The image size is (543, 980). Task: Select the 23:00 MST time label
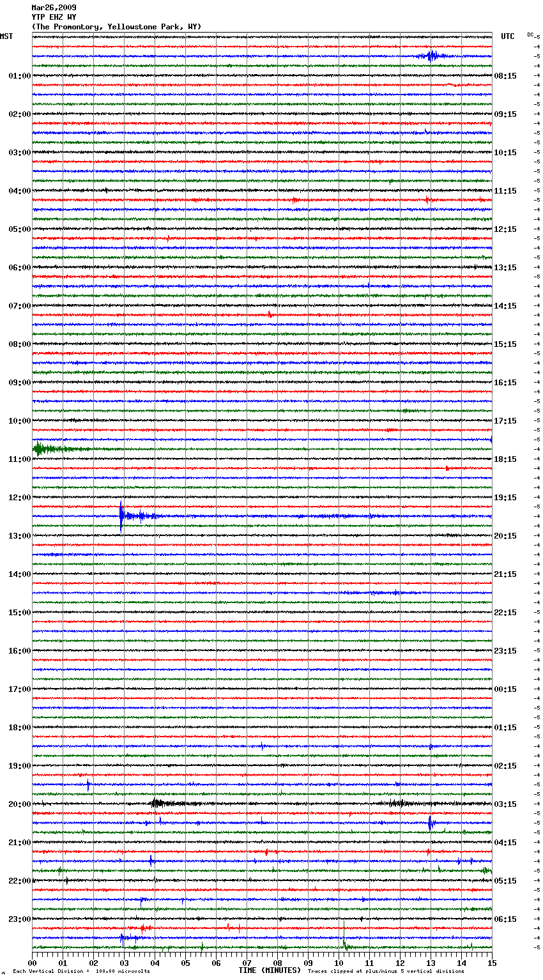20,919
